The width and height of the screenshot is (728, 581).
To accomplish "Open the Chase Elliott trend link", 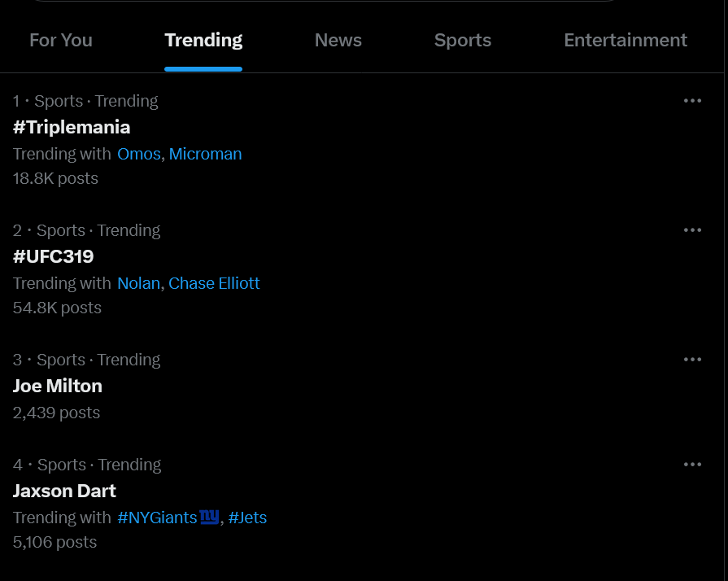I will (214, 283).
